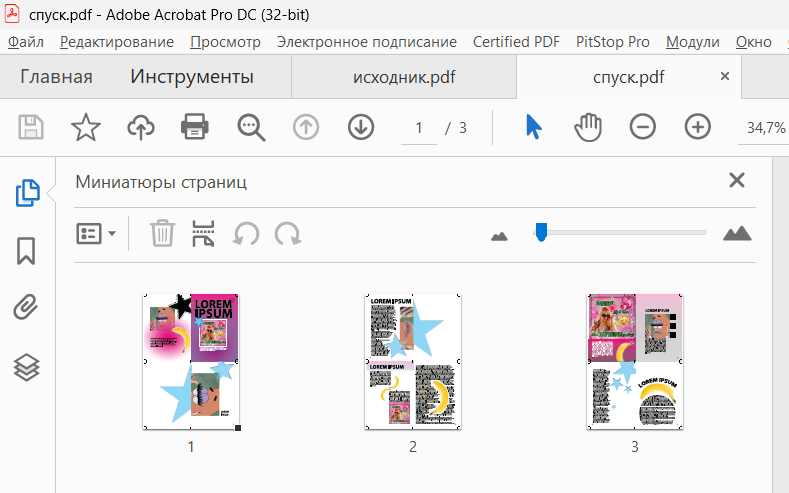789x493 pixels.
Task: Zoom out with minus circle icon
Action: tap(643, 127)
